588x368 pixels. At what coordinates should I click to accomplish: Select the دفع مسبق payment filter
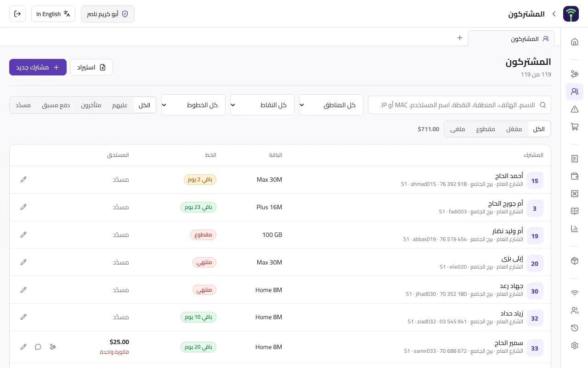tap(56, 105)
